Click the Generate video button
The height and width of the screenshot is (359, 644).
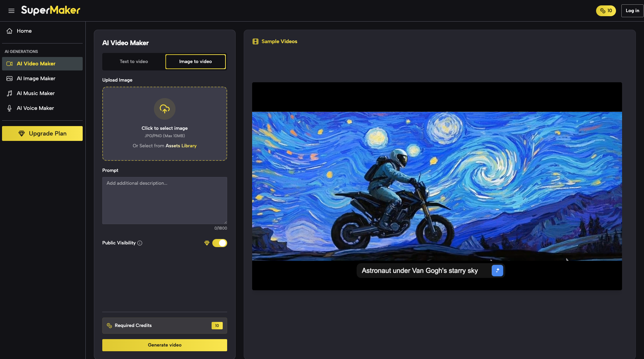tap(165, 345)
